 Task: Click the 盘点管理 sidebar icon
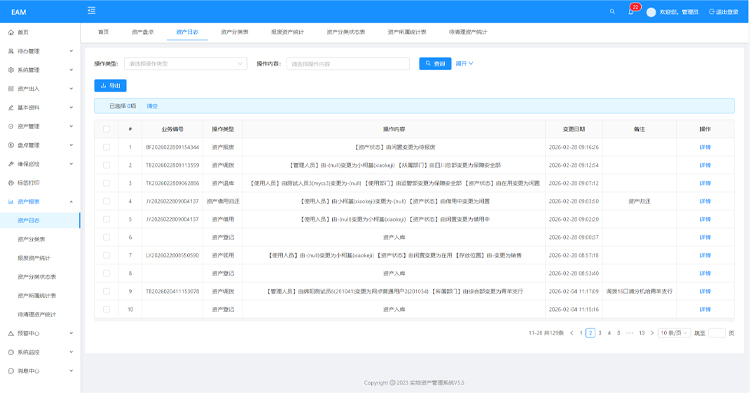(x=11, y=145)
